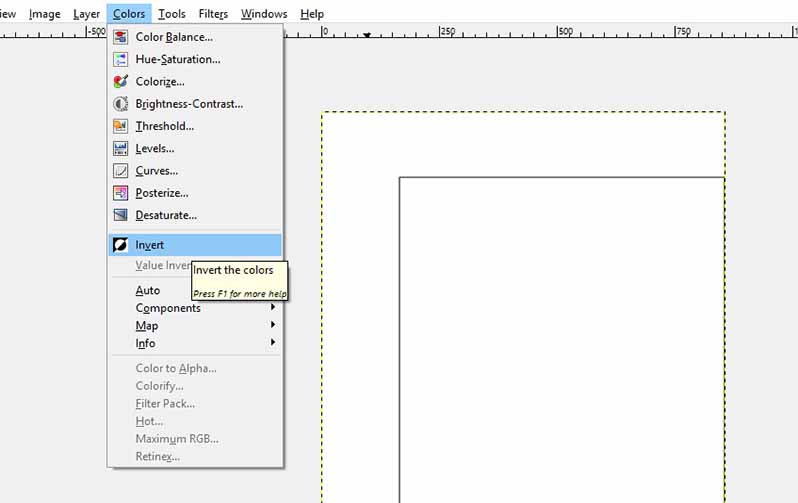798x503 pixels.
Task: Expand the Info submenu arrow
Action: point(273,342)
